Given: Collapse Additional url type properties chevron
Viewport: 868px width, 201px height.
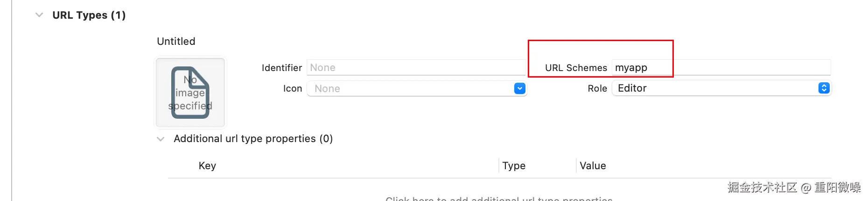Looking at the screenshot, I should click(x=161, y=139).
